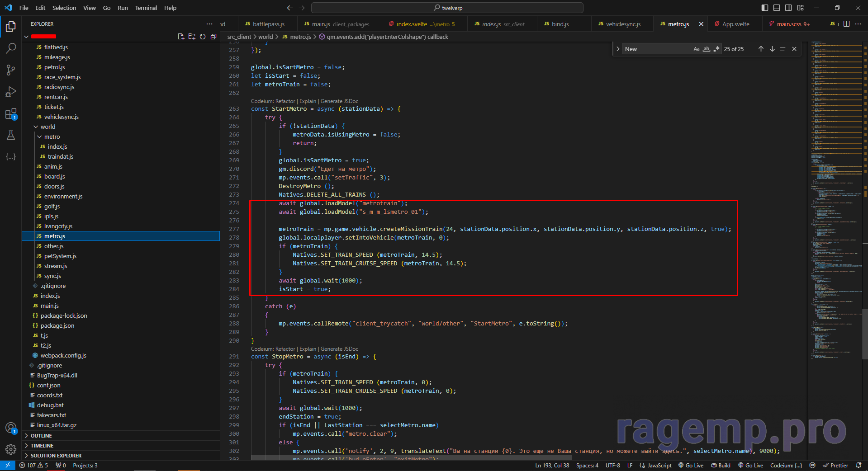The width and height of the screenshot is (868, 471).
Task: Click gm.events.add callback breadcrumb
Action: (384, 37)
